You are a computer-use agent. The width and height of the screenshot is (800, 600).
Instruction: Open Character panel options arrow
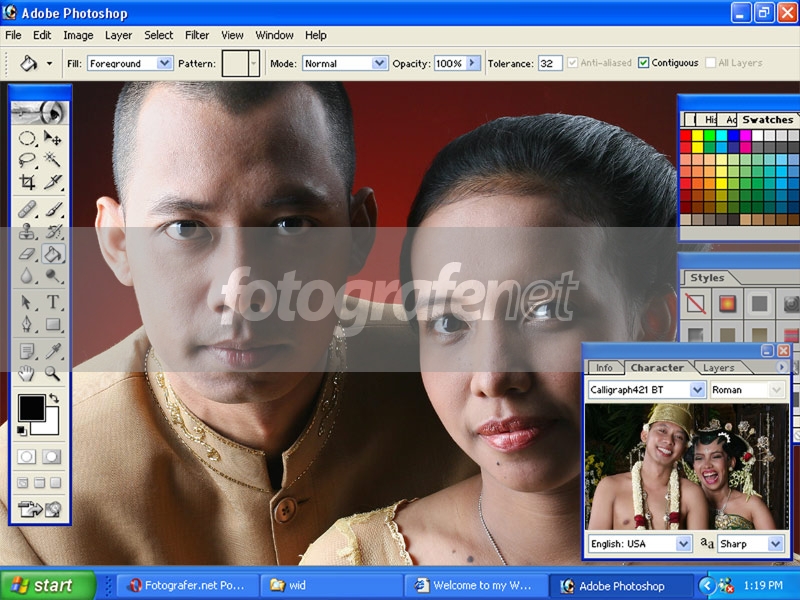click(x=781, y=367)
